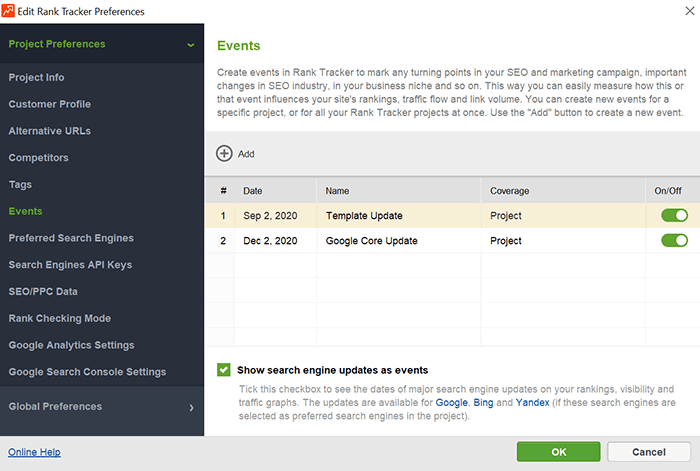Image resolution: width=700 pixels, height=471 pixels.
Task: Open the Competitors section
Action: [x=38, y=158]
